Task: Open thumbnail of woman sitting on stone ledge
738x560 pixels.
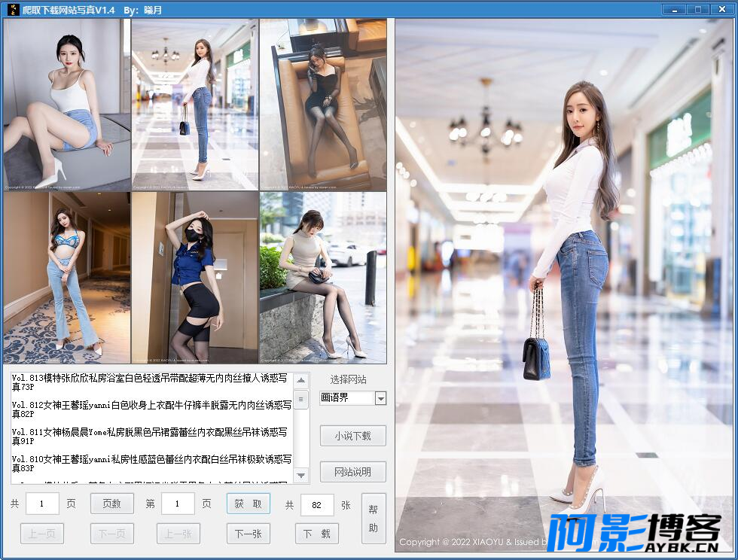Action: (x=323, y=278)
